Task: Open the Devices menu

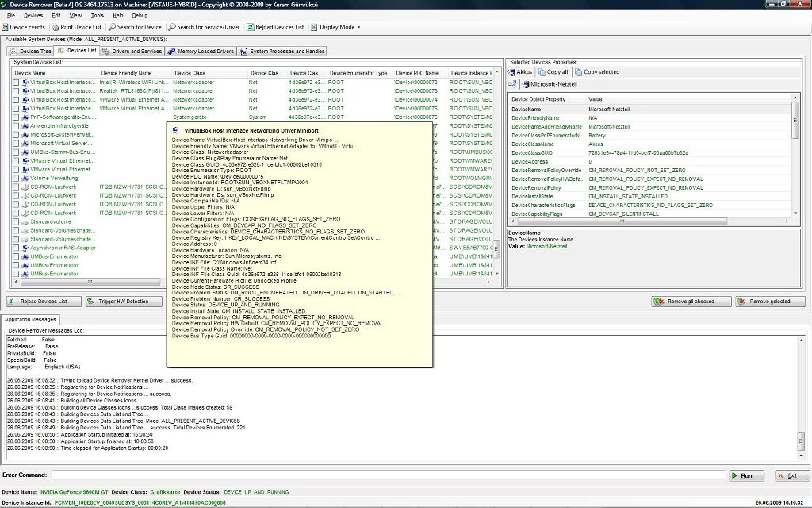Action: [x=33, y=16]
